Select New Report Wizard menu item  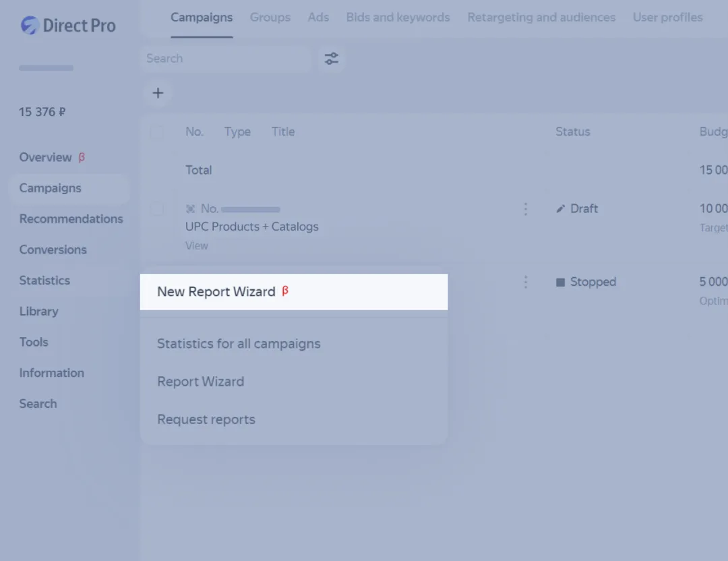point(294,292)
